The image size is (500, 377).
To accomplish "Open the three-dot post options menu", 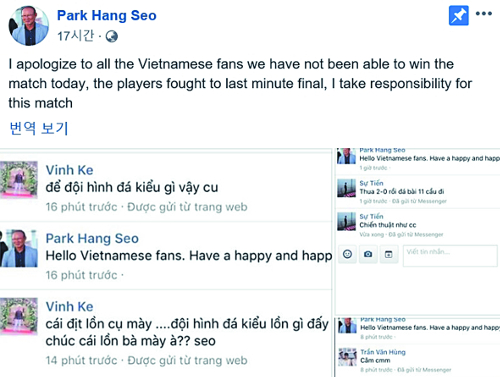I will (x=484, y=14).
